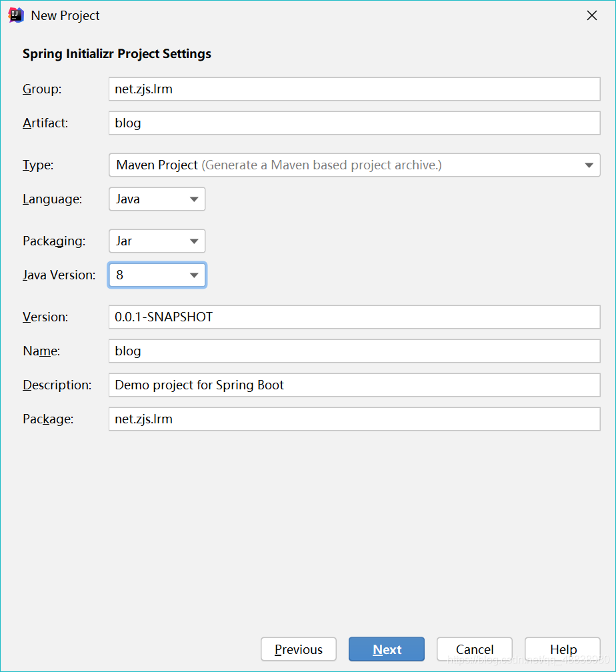The image size is (616, 672).
Task: Proceed with the Next button
Action: pyautogui.click(x=387, y=649)
